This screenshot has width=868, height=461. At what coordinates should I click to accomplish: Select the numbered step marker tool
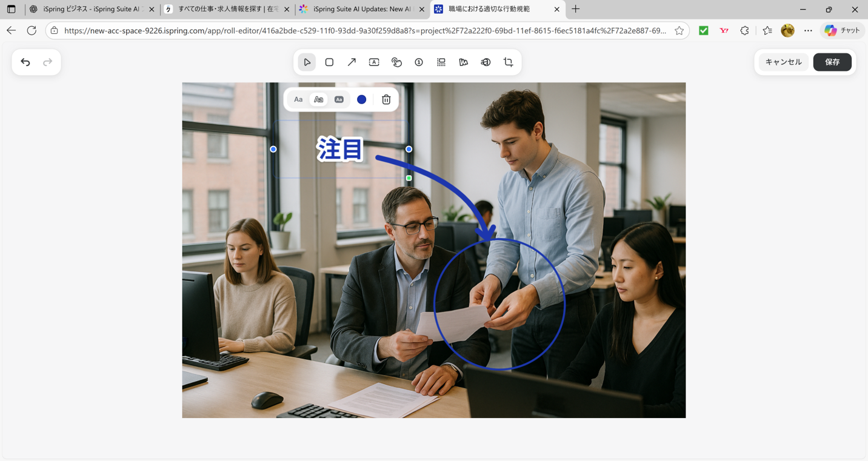(419, 62)
